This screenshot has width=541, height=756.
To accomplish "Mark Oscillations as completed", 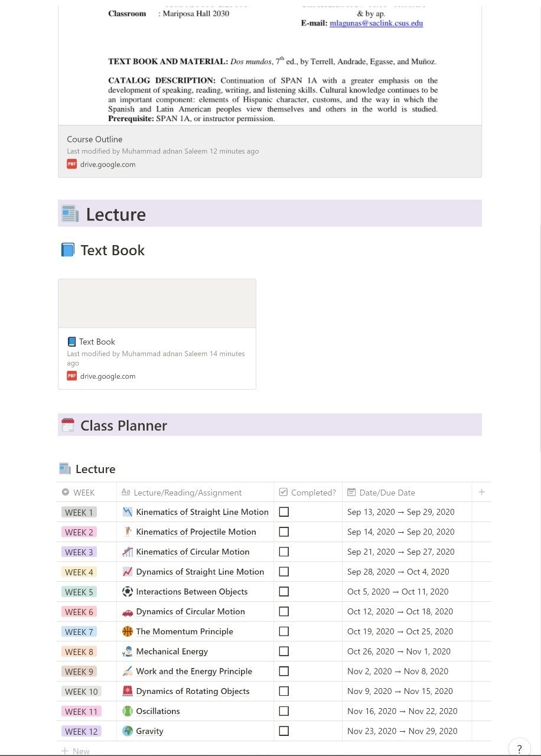I will pos(284,711).
